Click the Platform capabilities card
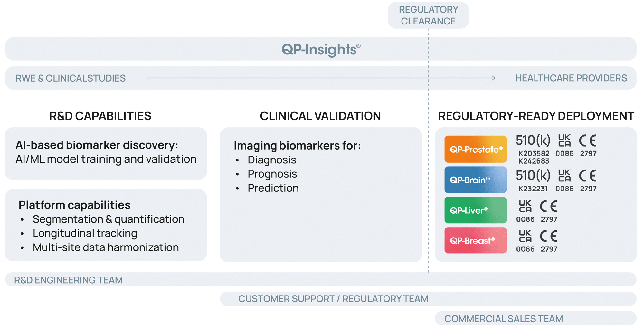 point(106,225)
